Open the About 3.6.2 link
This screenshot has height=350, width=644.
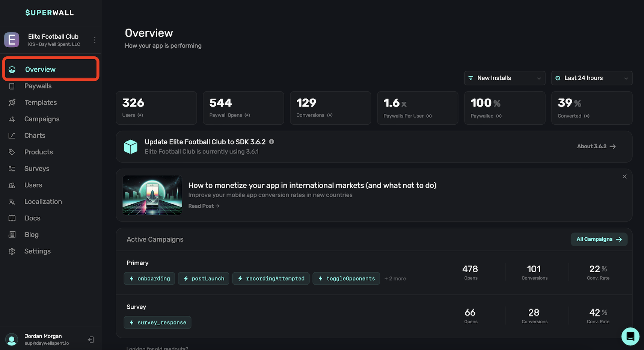[x=596, y=146]
